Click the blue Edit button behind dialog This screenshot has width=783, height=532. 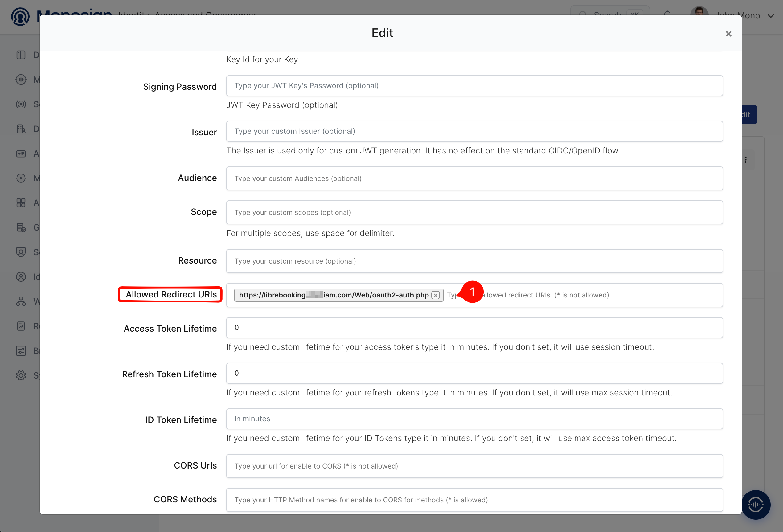pyautogui.click(x=749, y=115)
